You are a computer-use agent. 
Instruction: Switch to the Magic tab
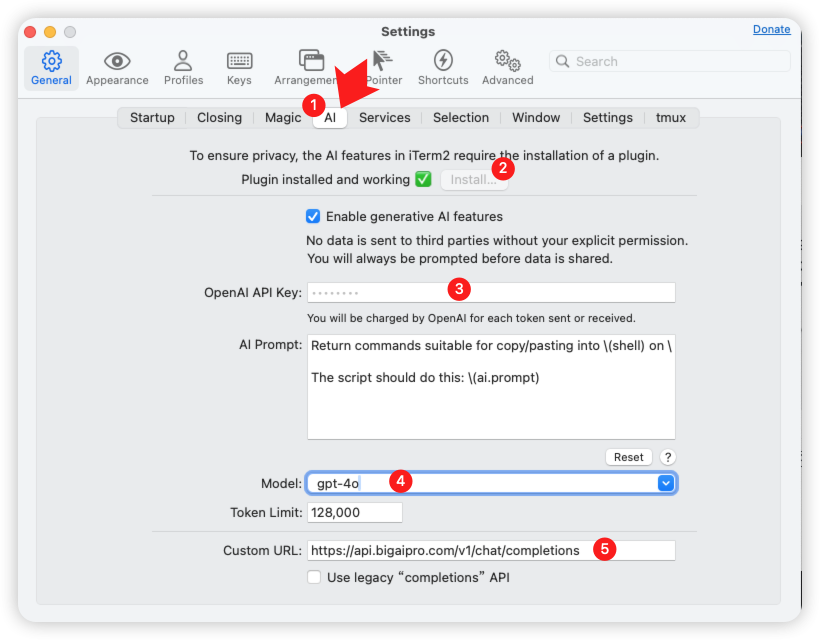coord(282,118)
